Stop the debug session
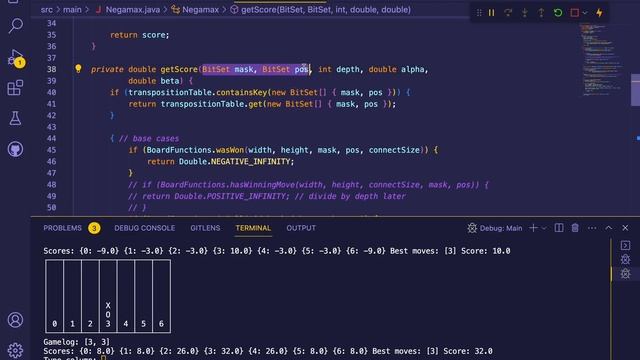 pos(575,13)
